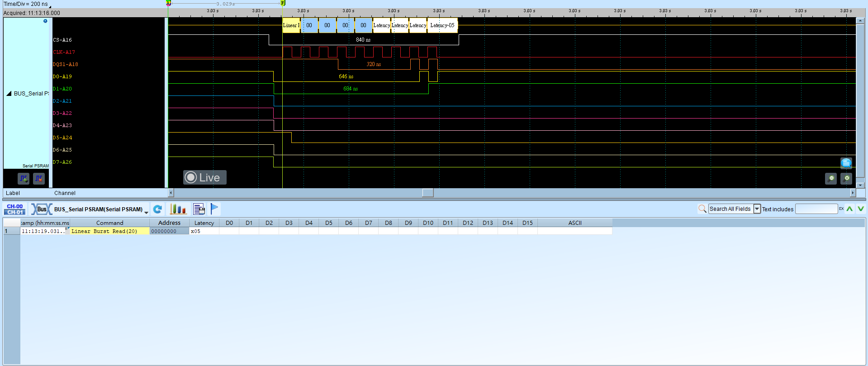The image size is (868, 366).
Task: Click the delete channel waveform icon
Action: (x=39, y=179)
